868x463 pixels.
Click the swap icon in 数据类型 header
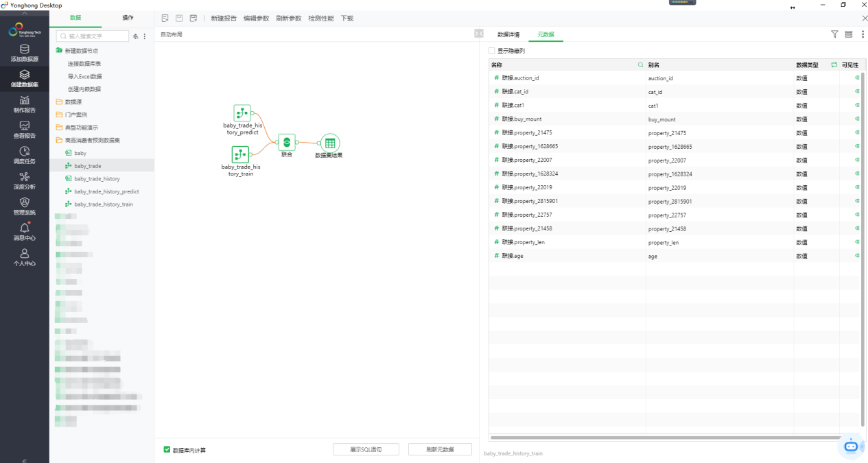click(x=834, y=64)
